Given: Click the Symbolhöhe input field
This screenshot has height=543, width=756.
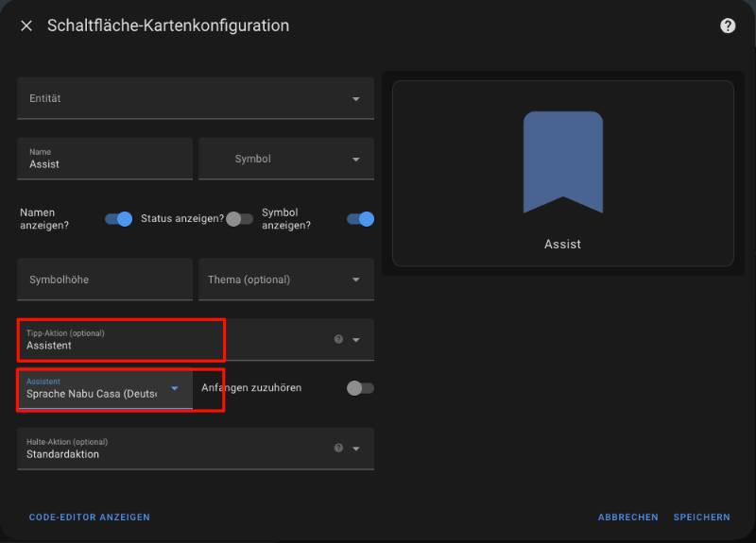Looking at the screenshot, I should 105,280.
